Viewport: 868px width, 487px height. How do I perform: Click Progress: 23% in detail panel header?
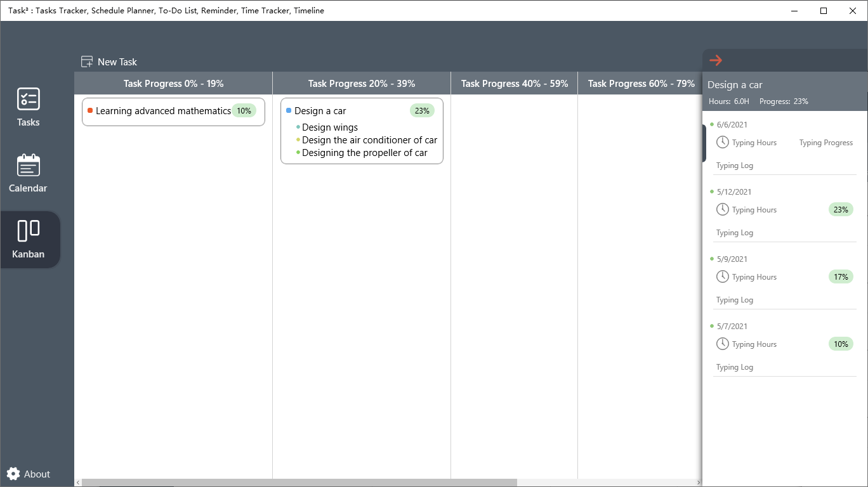coord(784,101)
